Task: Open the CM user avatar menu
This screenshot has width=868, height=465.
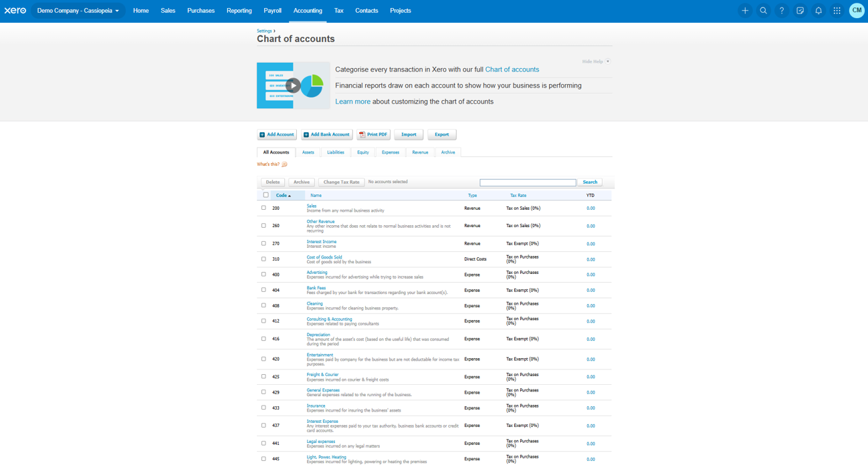Action: (857, 11)
